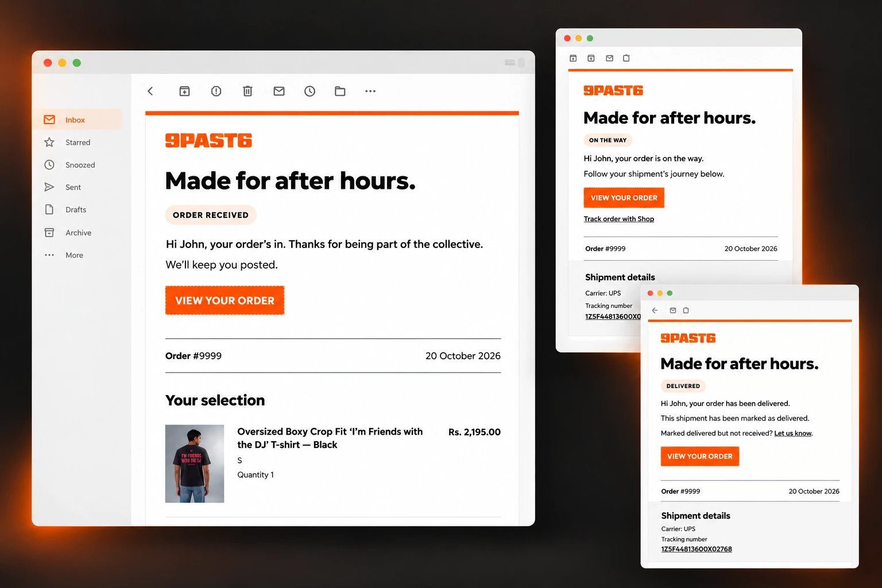Click 'Order #9999' in the main email
This screenshot has width=882, height=588.
point(194,356)
